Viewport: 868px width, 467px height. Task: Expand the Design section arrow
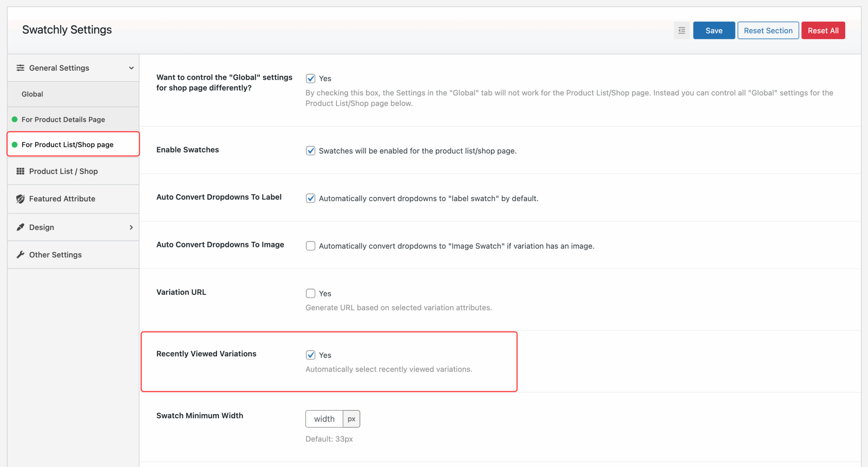131,227
